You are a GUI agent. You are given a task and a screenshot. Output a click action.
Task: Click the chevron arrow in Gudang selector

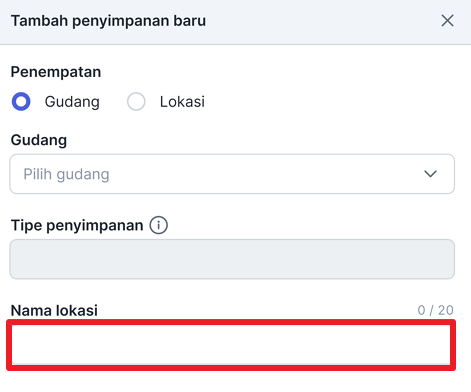(x=430, y=174)
